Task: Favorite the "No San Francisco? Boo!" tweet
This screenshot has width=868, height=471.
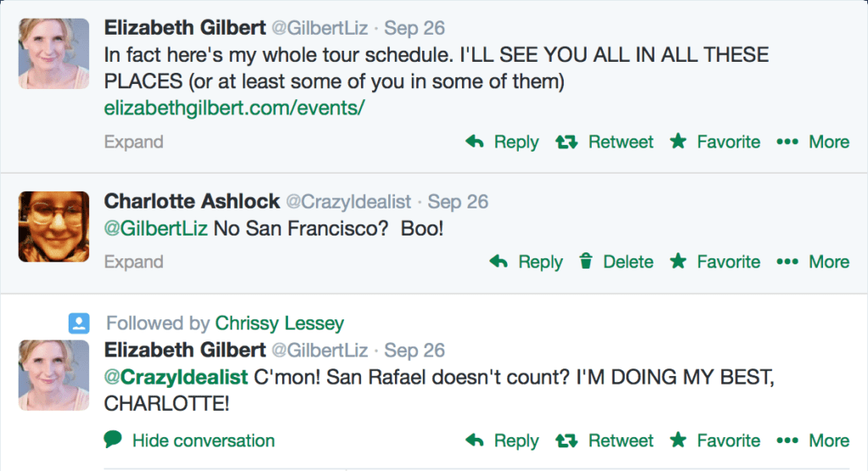Action: click(x=715, y=262)
